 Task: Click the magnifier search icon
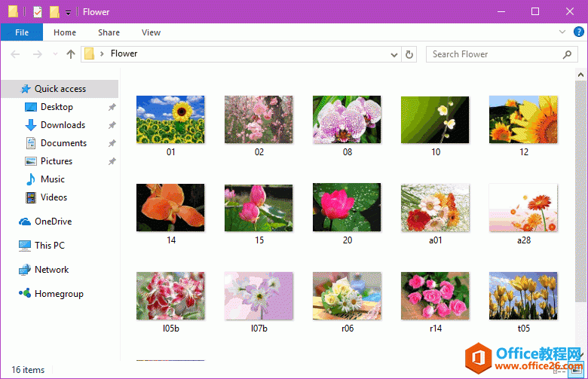[568, 54]
